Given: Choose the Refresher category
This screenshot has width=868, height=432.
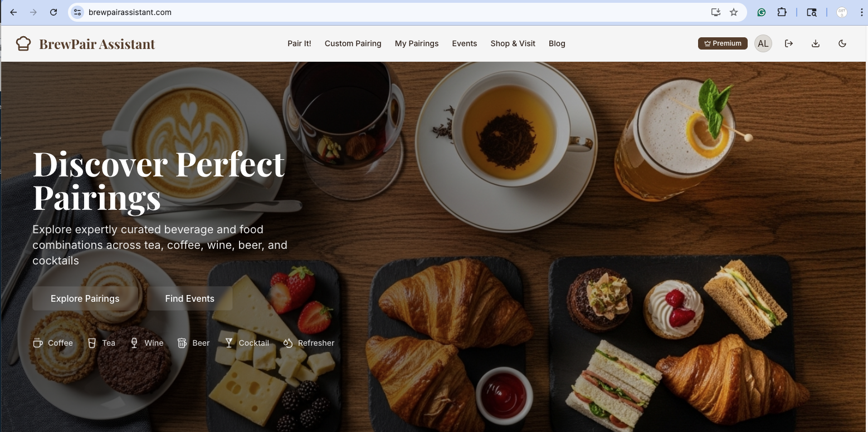Looking at the screenshot, I should (309, 343).
